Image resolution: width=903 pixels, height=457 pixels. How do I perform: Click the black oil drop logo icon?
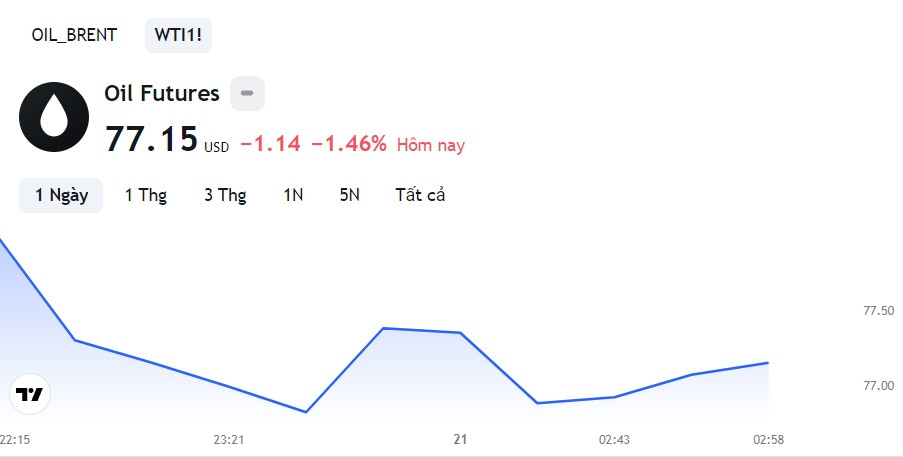[54, 118]
